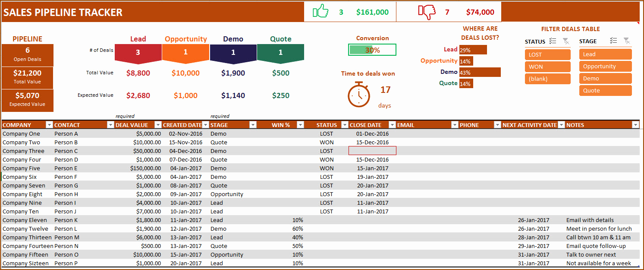
Task: Open CREATED DATE column filter dropdown
Action: tap(206, 125)
